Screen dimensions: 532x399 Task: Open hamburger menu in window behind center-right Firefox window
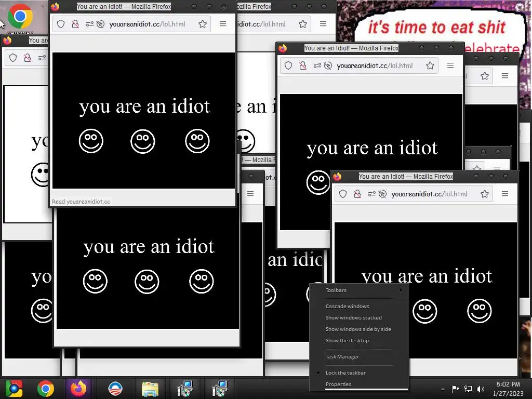505,76
